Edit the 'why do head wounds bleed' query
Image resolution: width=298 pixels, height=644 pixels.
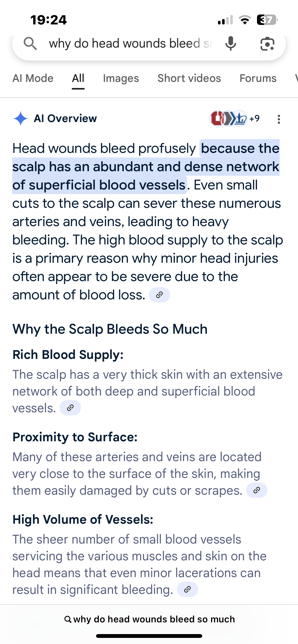click(130, 43)
